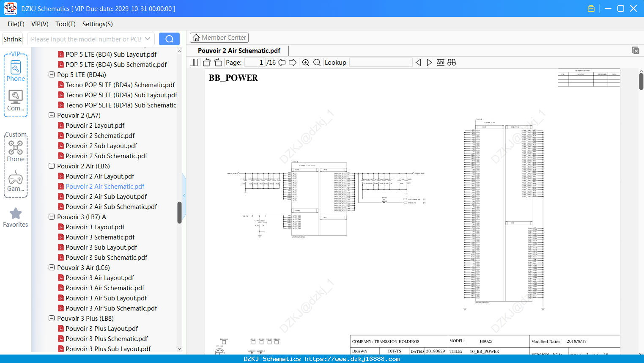Open Favorites in the sidebar
The image size is (644, 363).
pyautogui.click(x=16, y=217)
